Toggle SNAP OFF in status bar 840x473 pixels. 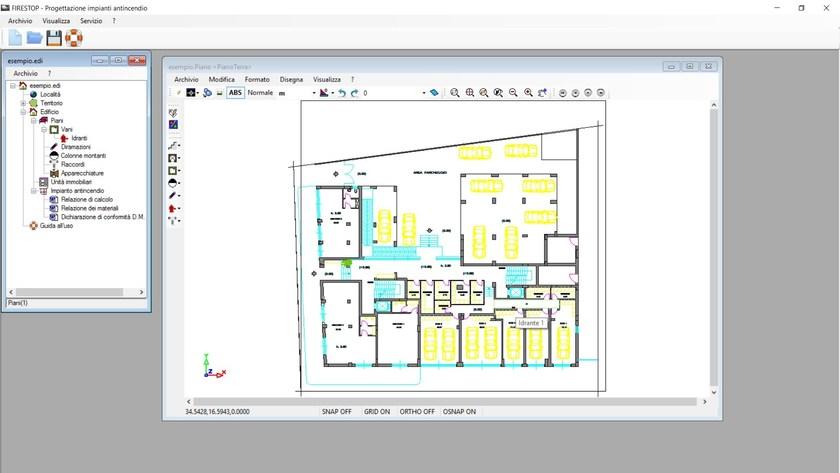pyautogui.click(x=336, y=411)
